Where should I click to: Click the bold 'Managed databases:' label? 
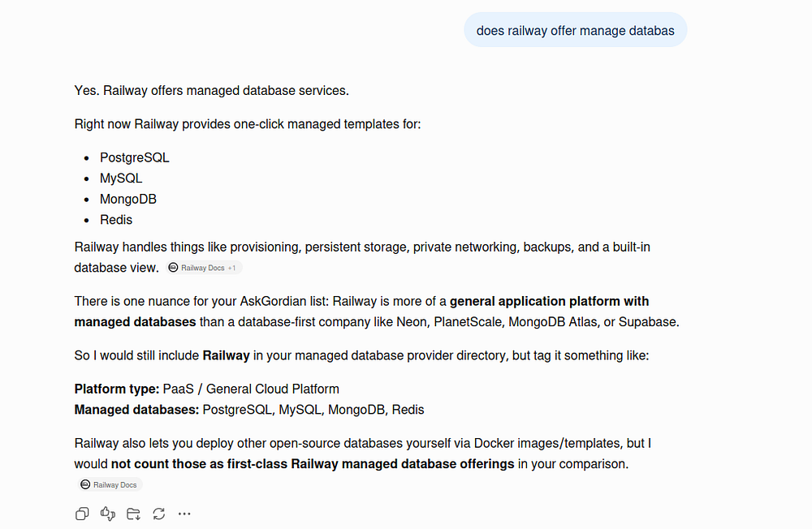click(x=136, y=410)
